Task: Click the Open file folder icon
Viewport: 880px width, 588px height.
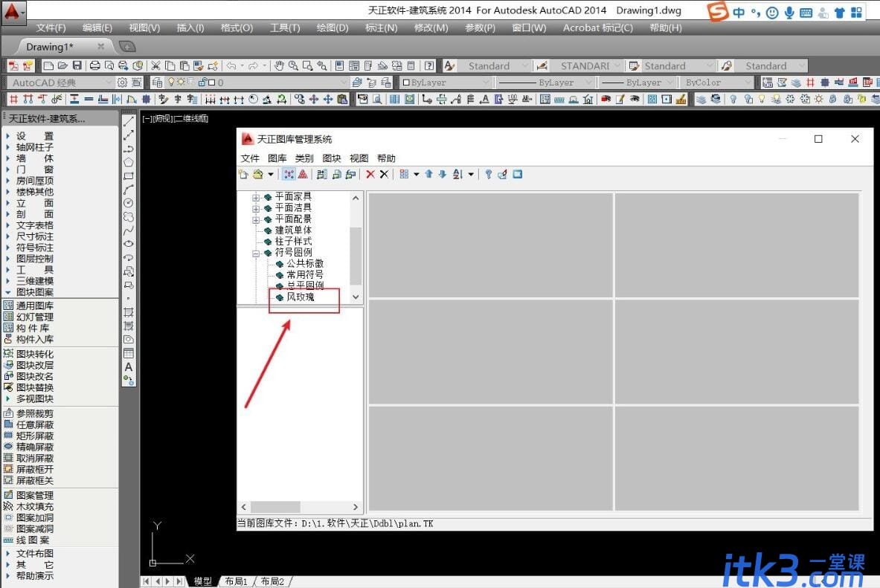Action: tap(62, 65)
